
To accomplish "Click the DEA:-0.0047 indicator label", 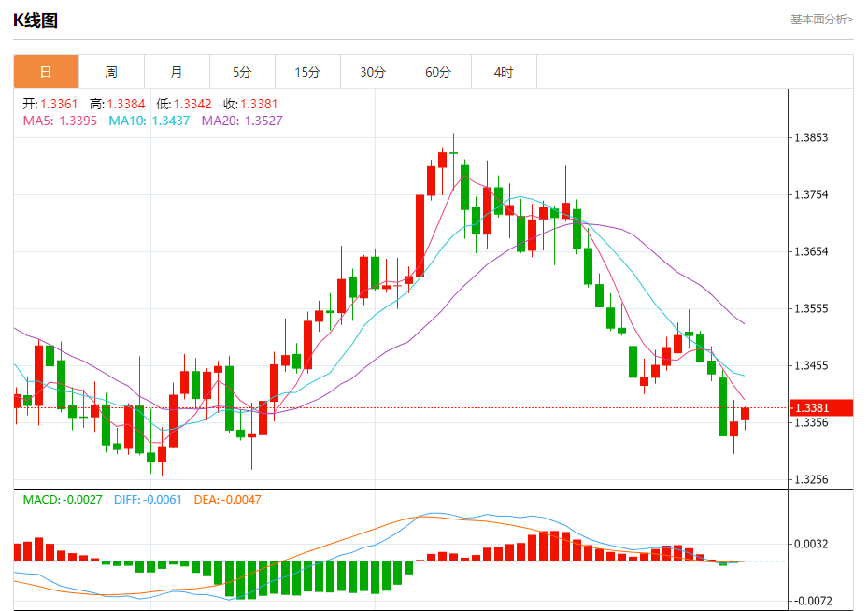I will (228, 499).
